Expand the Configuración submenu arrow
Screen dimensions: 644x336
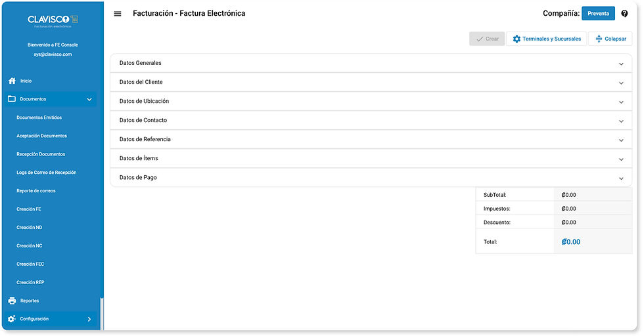(x=89, y=319)
